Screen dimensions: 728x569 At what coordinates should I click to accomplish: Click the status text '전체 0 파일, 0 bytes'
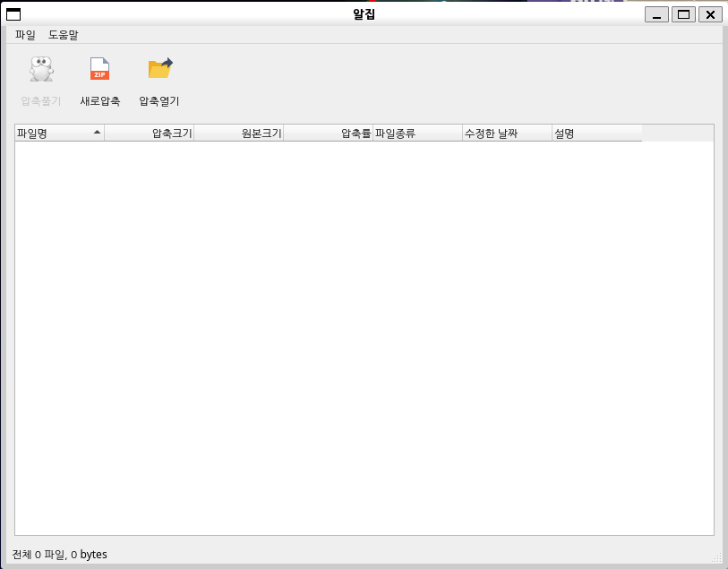tap(59, 554)
